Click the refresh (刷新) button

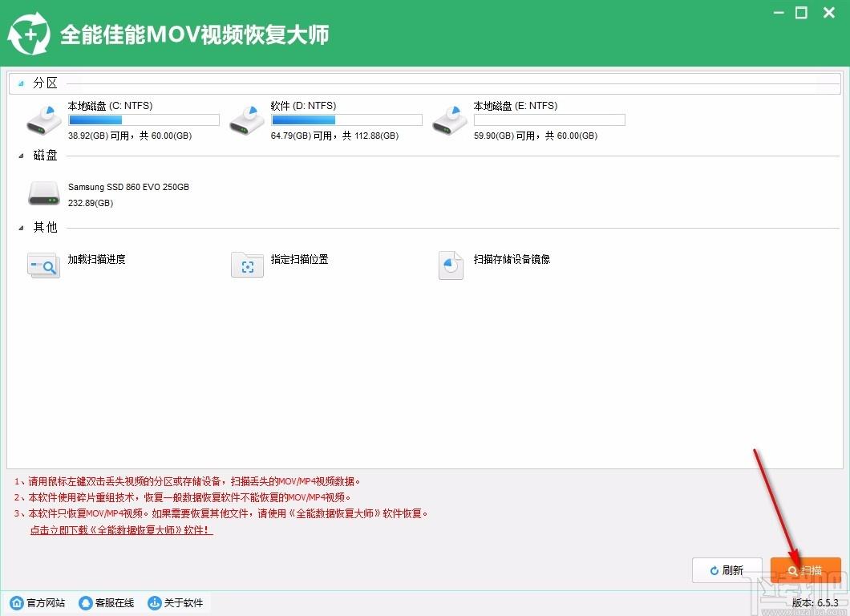click(727, 570)
